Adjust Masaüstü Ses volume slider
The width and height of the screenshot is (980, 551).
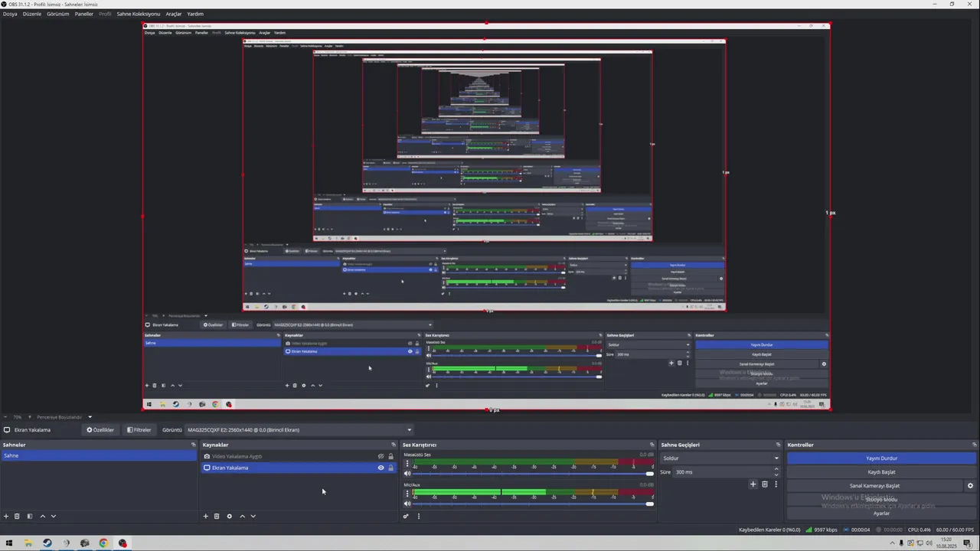tap(534, 474)
